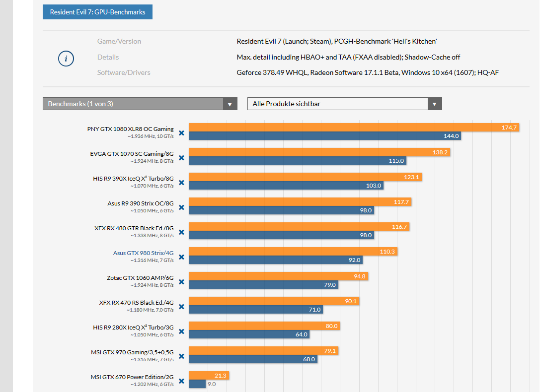Viewport: 540px width, 392px height.
Task: Click the HIS R9 390X IceQ X² Turbo/8G label
Action: tap(133, 179)
